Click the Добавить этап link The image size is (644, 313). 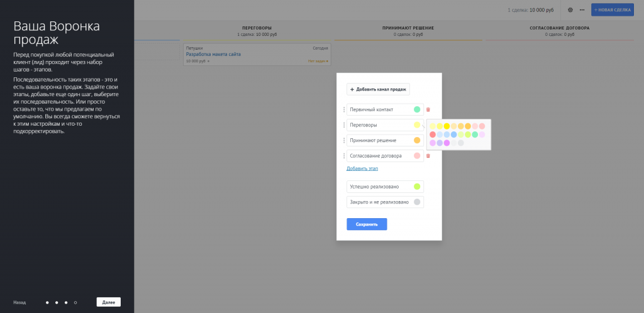tap(362, 168)
